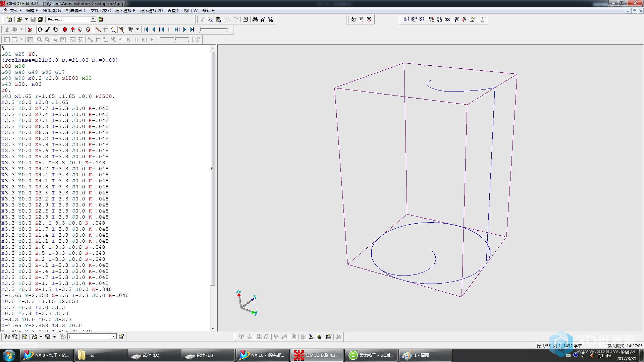Image resolution: width=644 pixels, height=362 pixels.
Task: Switch to NX 10 taskbar window
Action: (x=263, y=355)
